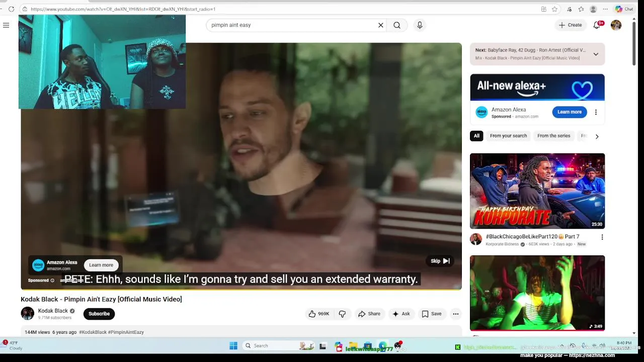Show more filter chips with right arrow
Screen dimensions: 644x362
pyautogui.click(x=597, y=136)
